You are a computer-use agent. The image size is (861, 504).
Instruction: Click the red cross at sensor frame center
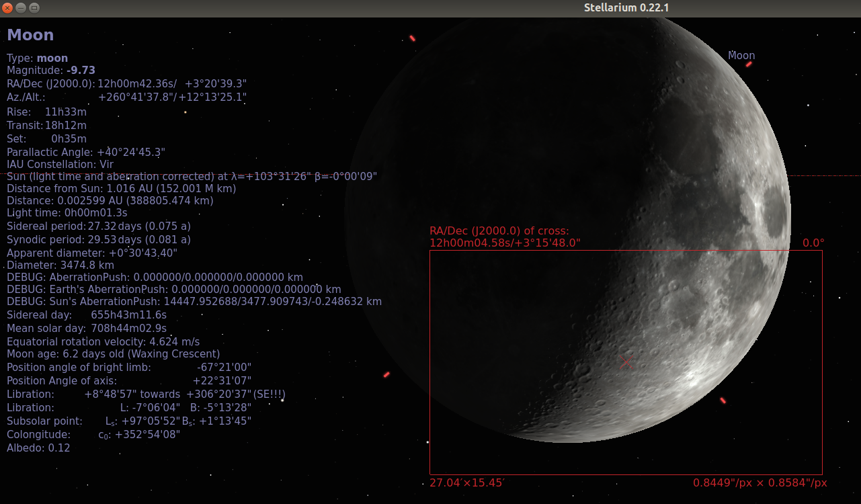pos(626,362)
